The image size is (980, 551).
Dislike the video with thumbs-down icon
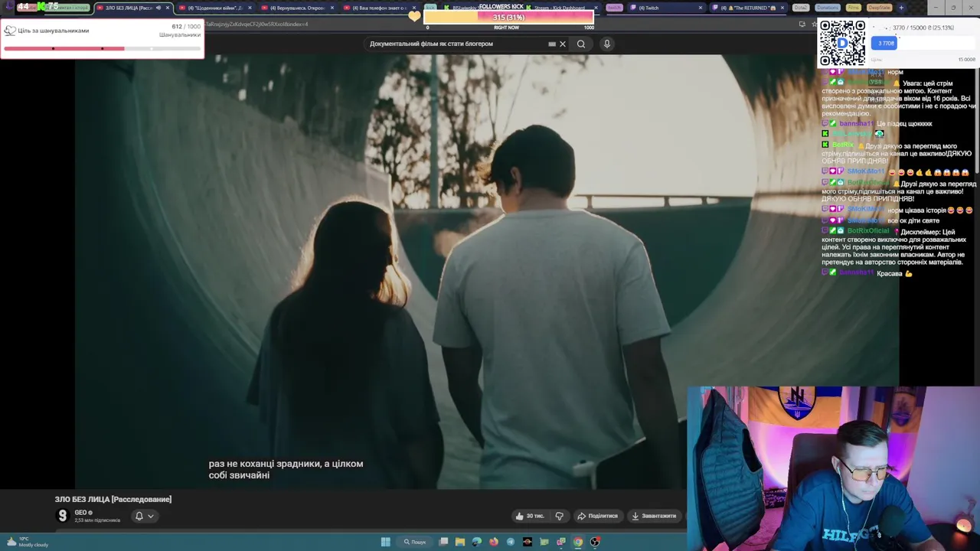point(560,516)
